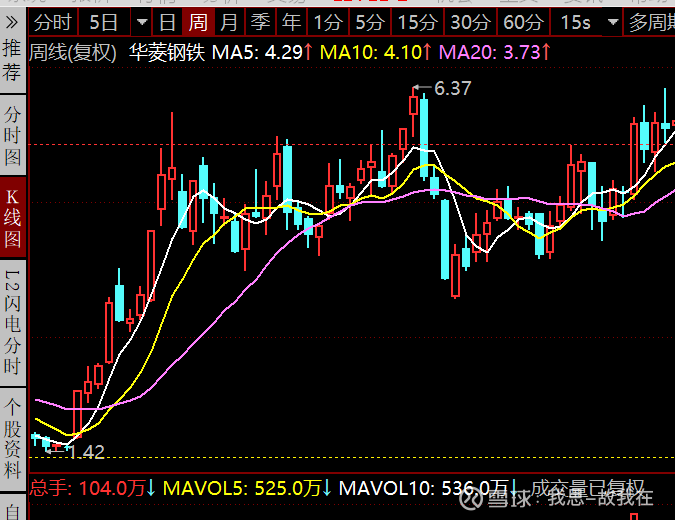675x520 pixels.
Task: Open the 推荐 sidebar tab
Action: point(12,60)
